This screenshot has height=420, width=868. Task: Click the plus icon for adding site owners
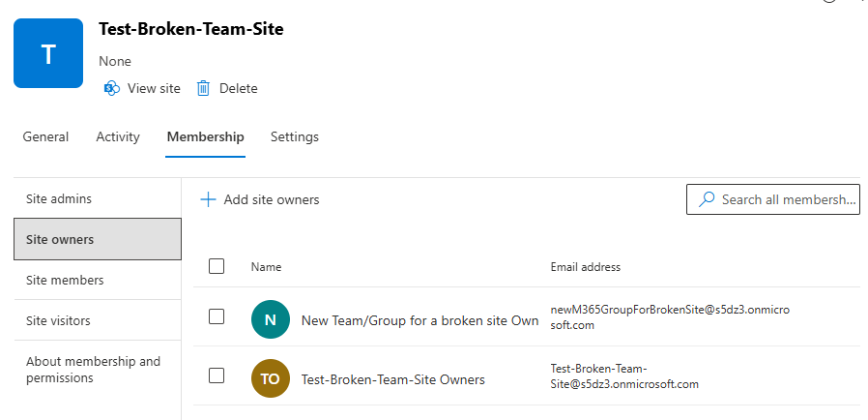point(208,199)
